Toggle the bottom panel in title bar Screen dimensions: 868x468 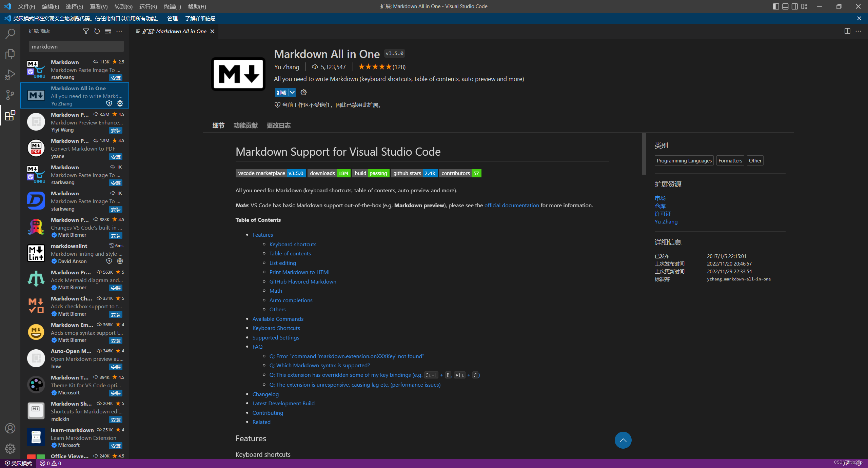pos(785,6)
